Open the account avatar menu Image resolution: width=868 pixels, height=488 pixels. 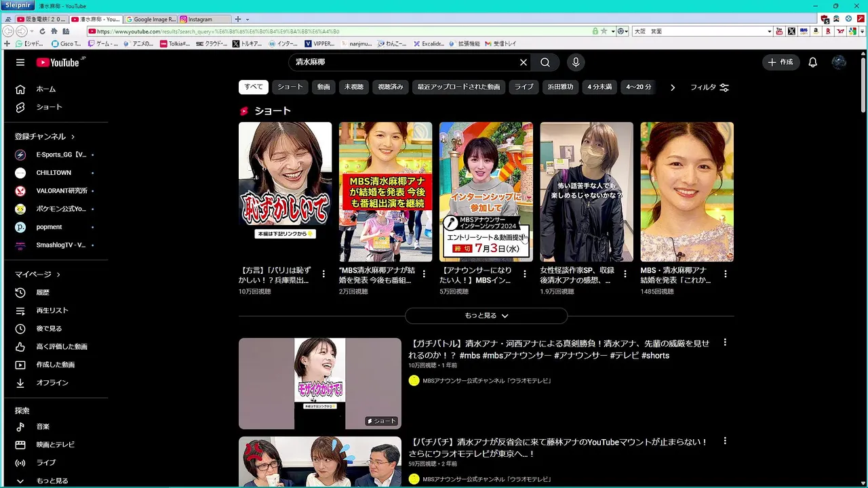coord(839,62)
